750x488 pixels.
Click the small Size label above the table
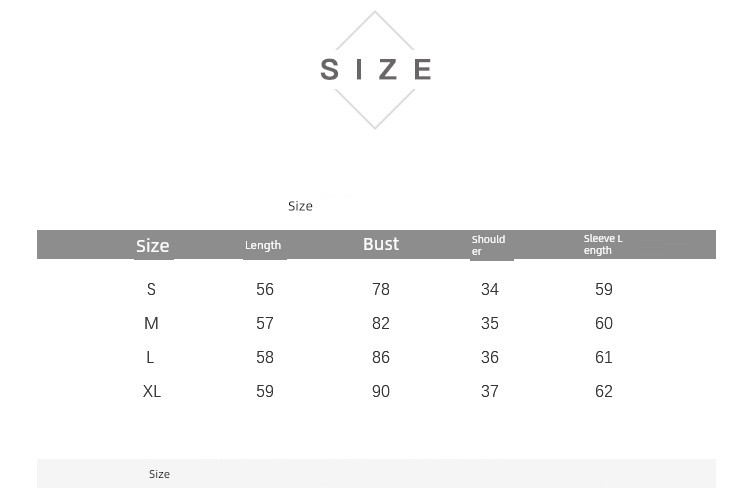tap(300, 206)
